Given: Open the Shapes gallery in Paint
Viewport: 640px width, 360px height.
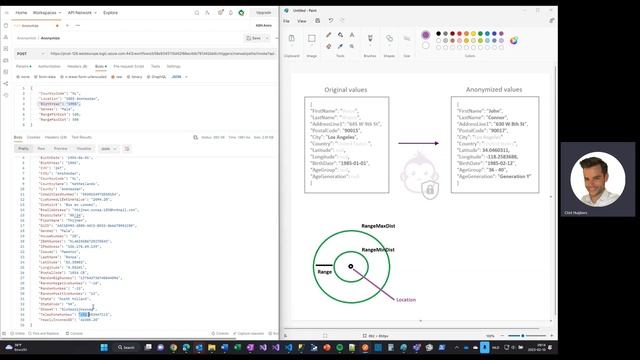Looking at the screenshot, I should click(x=389, y=38).
